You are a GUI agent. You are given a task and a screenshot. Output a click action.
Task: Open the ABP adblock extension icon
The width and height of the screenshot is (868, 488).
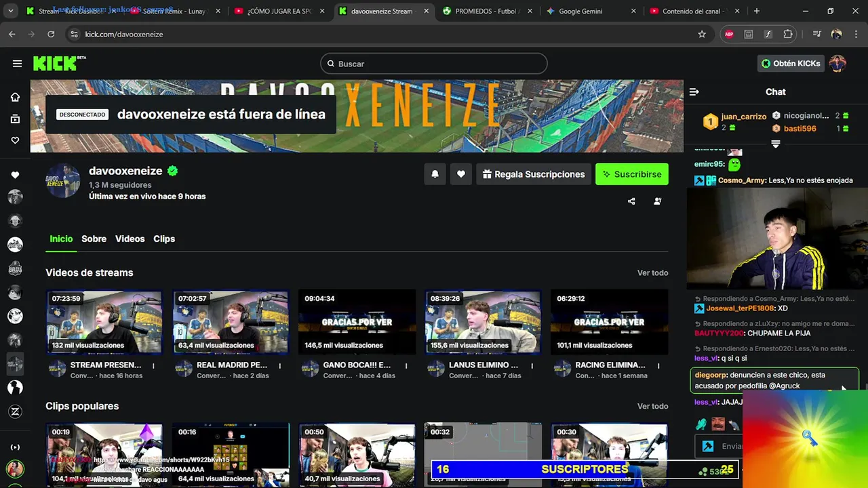(729, 34)
